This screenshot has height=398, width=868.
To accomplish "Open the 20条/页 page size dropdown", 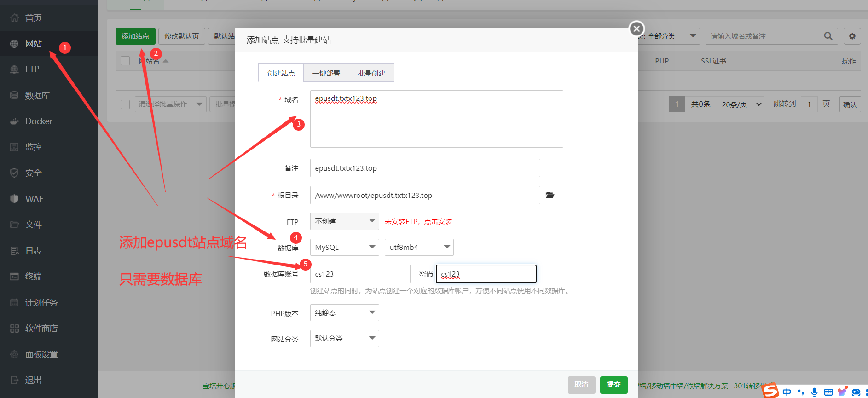I will click(x=741, y=104).
